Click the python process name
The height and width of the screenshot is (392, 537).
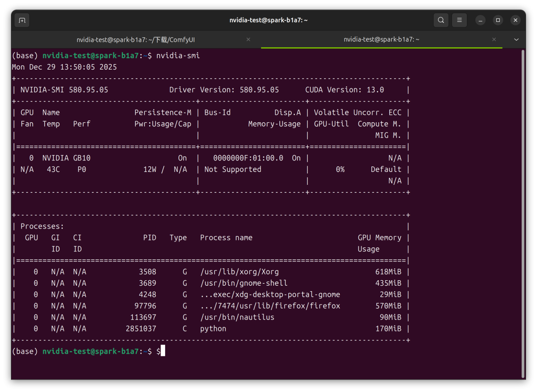point(213,328)
